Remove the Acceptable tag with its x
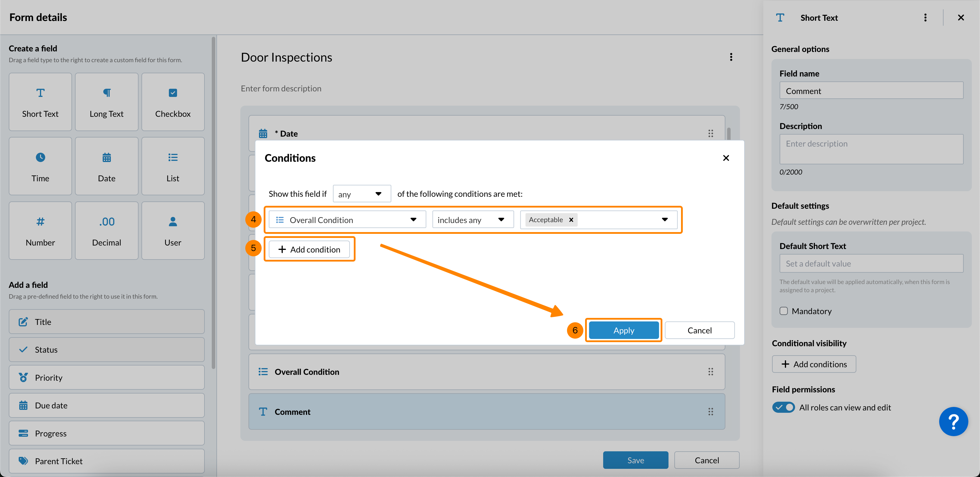The width and height of the screenshot is (980, 477). pos(571,220)
